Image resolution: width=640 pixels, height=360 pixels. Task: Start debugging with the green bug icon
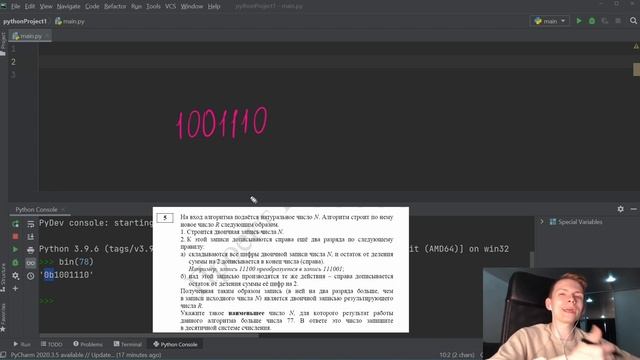click(592, 21)
